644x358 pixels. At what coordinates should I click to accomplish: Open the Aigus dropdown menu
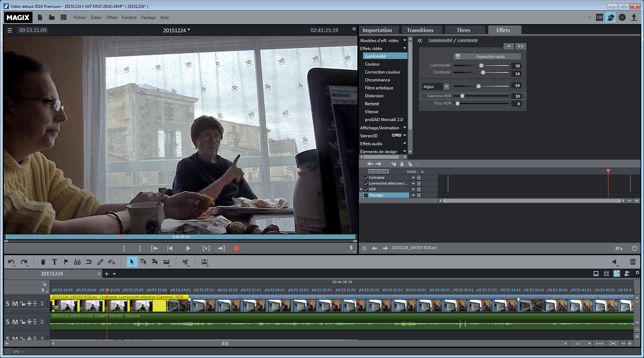446,87
